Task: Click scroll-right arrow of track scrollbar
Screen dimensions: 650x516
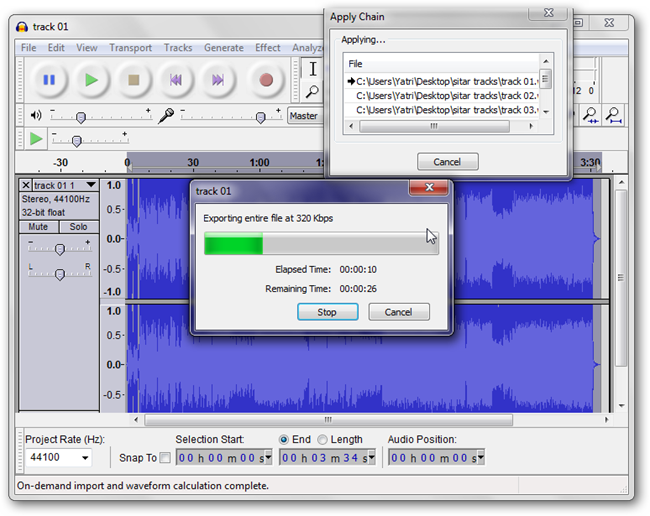Action: [x=606, y=420]
